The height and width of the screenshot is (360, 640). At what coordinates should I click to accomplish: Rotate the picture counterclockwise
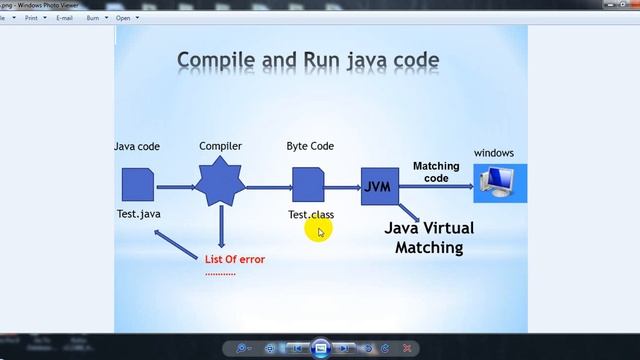tap(368, 348)
